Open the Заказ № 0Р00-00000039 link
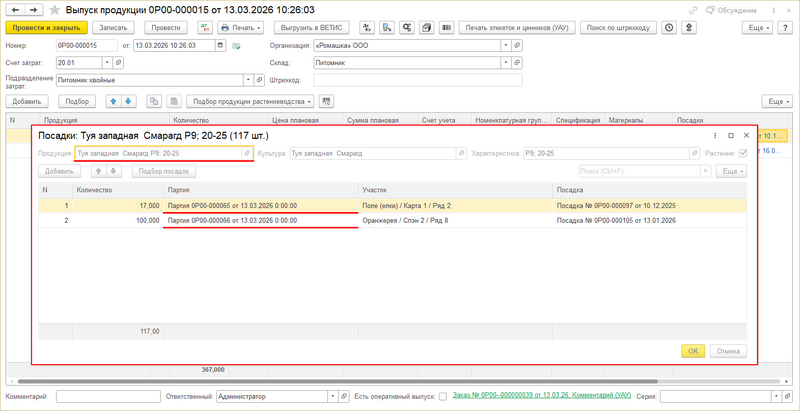800x411 pixels. point(542,395)
